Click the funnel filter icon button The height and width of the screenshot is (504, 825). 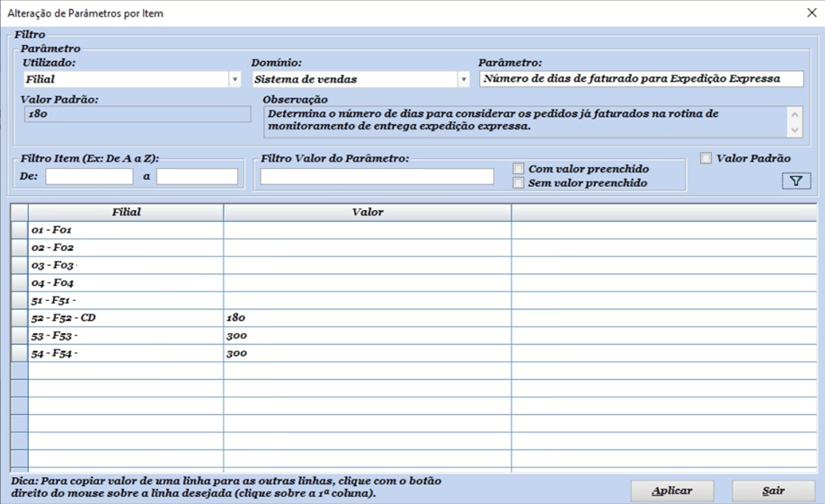pyautogui.click(x=795, y=181)
